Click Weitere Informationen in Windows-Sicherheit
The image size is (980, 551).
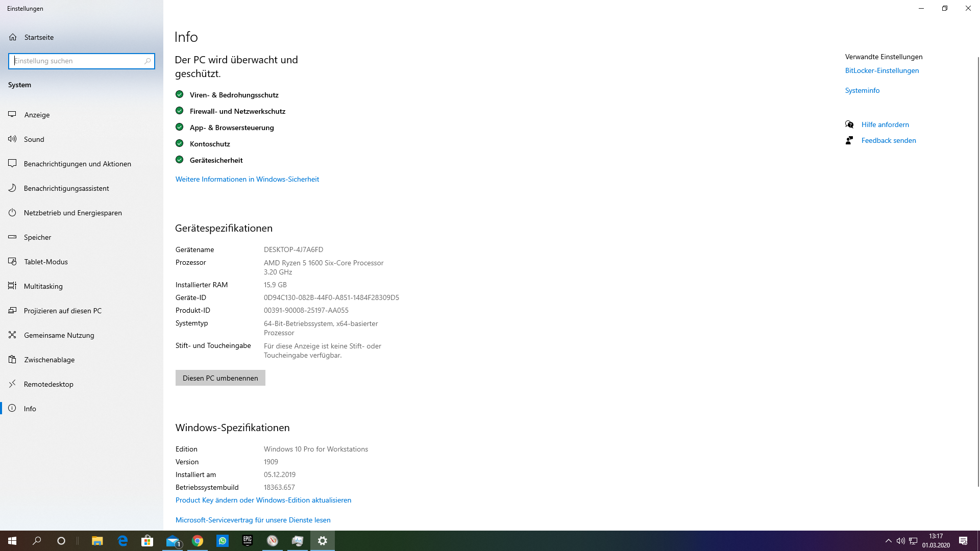[x=247, y=179]
